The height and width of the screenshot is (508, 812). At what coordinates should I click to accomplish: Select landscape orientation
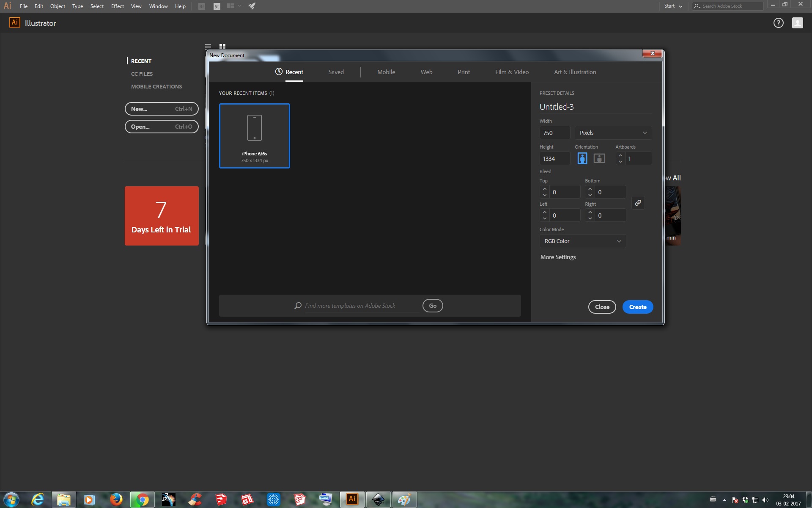click(x=599, y=158)
